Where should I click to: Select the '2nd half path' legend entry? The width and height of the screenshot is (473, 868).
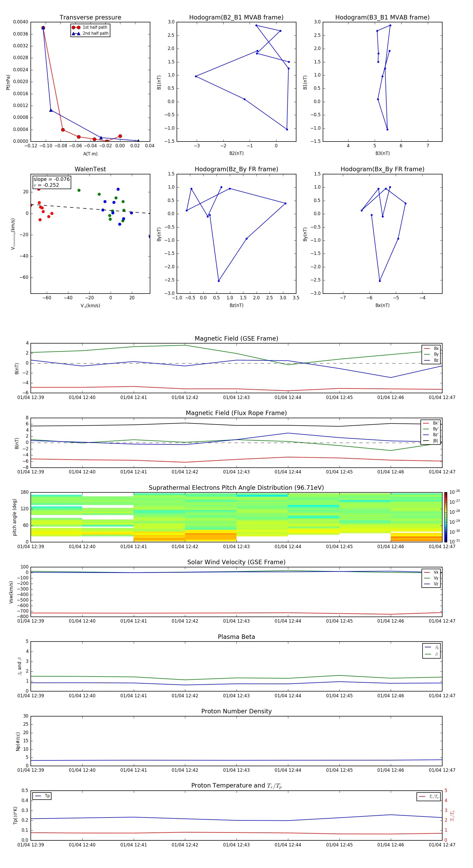[90, 33]
